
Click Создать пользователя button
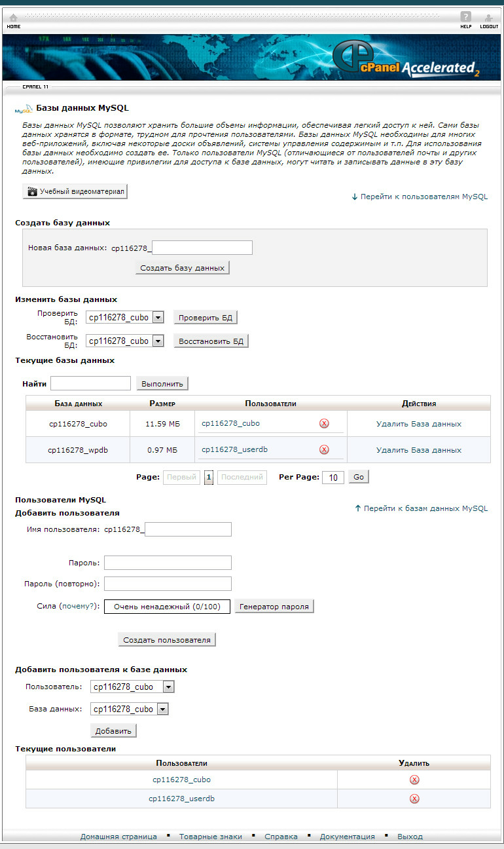(x=167, y=639)
